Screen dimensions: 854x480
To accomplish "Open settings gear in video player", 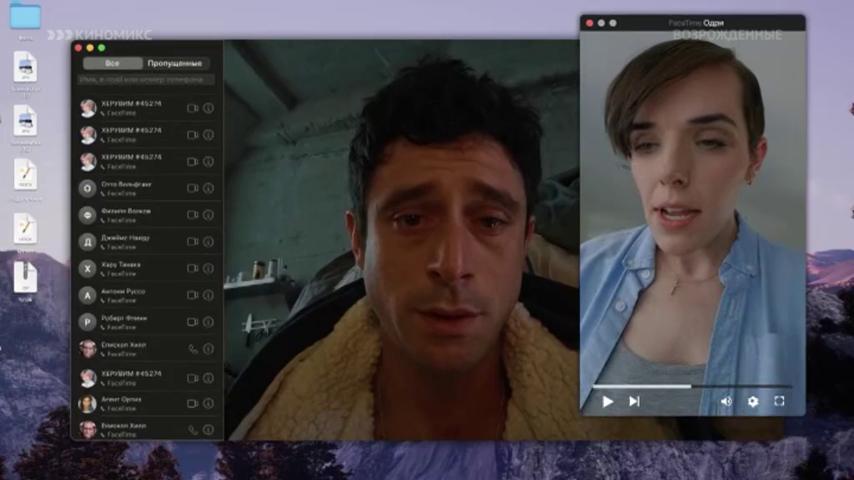I will 753,402.
